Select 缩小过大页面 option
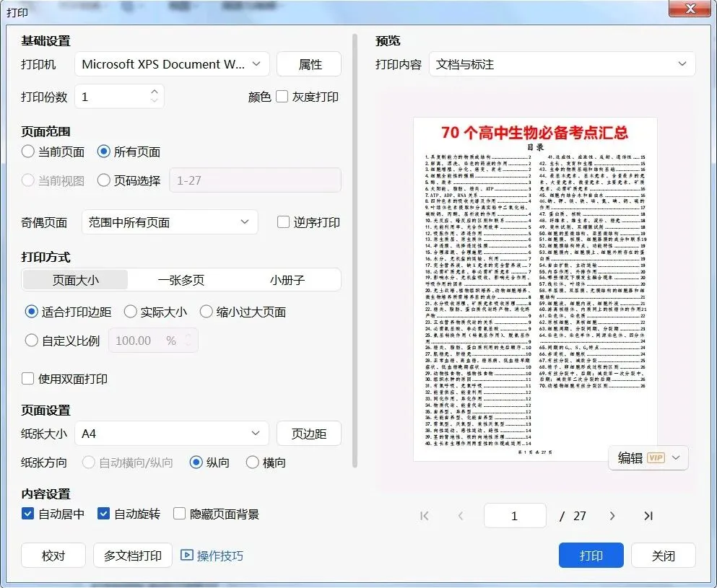717x588 pixels. [207, 312]
